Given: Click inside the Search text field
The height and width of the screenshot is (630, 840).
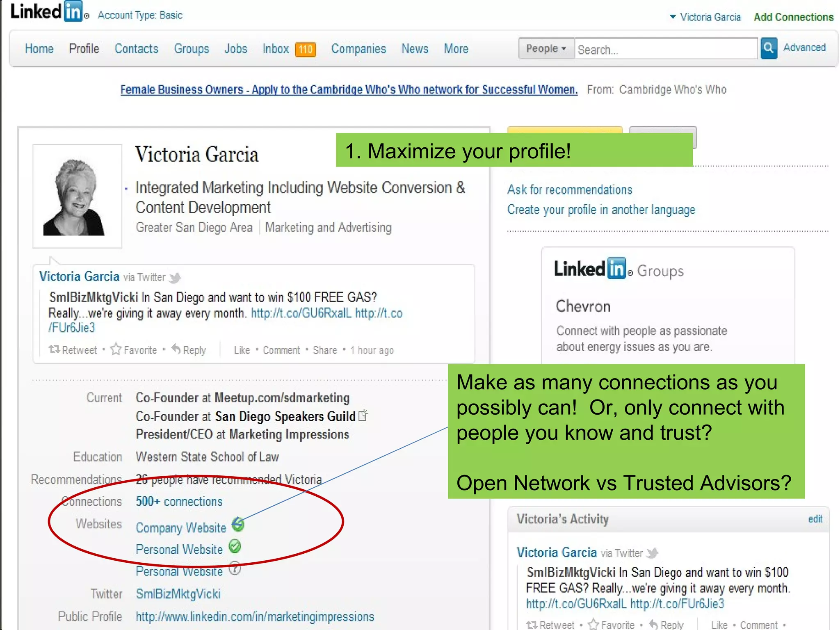Looking at the screenshot, I should point(666,49).
